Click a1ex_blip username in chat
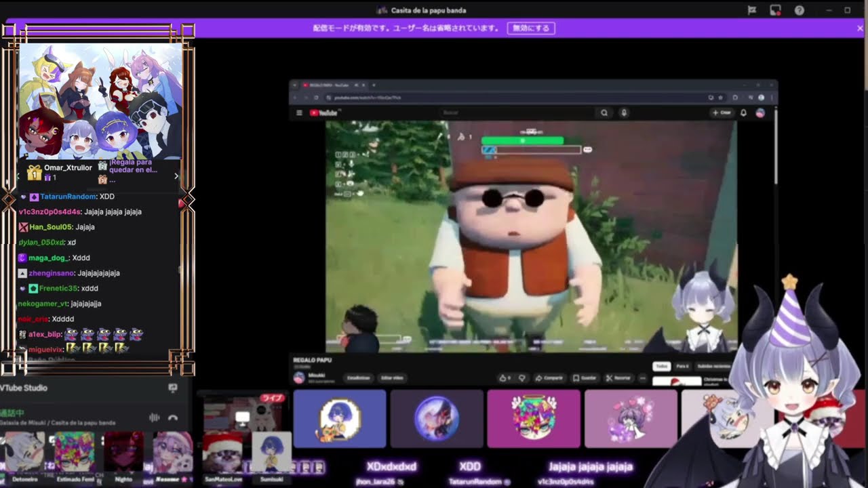The image size is (868, 488). coord(45,334)
